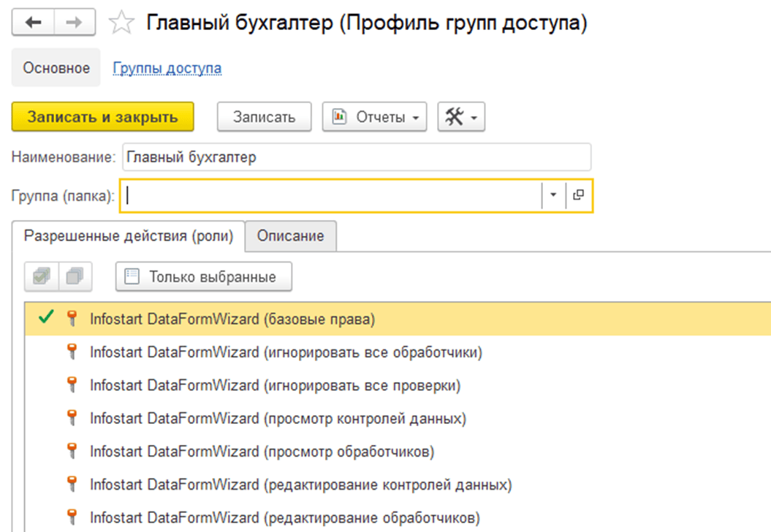This screenshot has width=771, height=532.
Task: Click the key icon for просмотр контролей данных
Action: pos(72,418)
